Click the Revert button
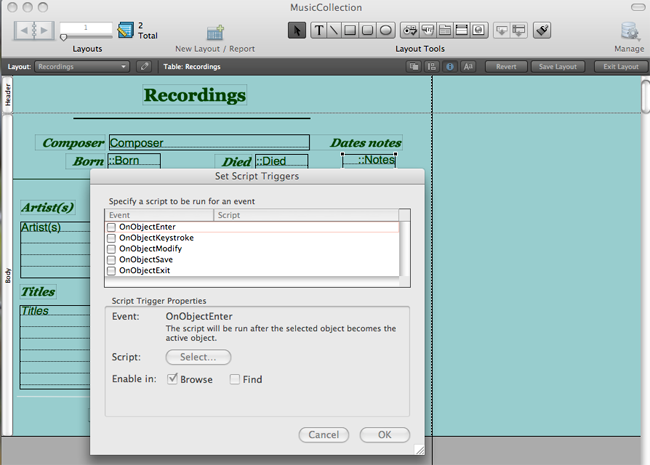The height and width of the screenshot is (465, 650). coord(506,66)
